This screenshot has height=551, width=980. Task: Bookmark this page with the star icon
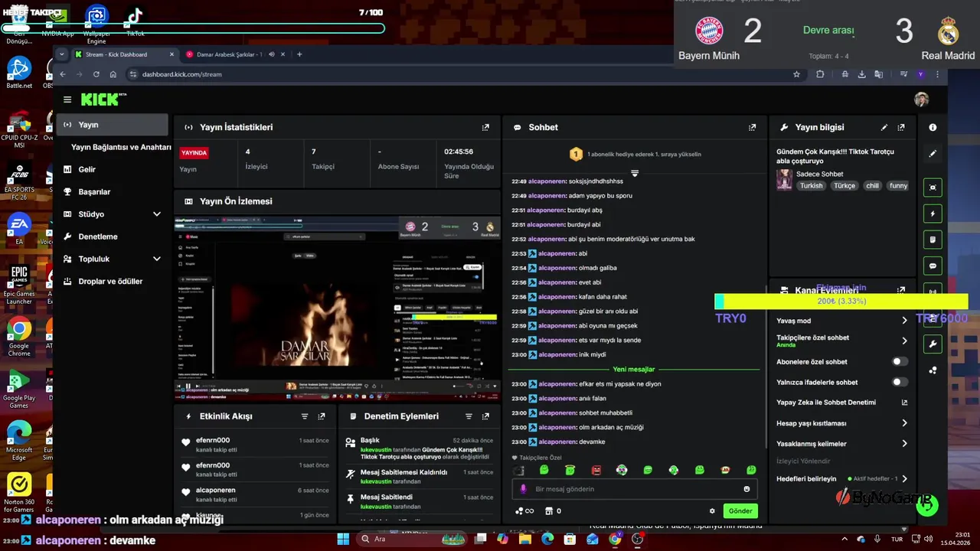(x=796, y=74)
